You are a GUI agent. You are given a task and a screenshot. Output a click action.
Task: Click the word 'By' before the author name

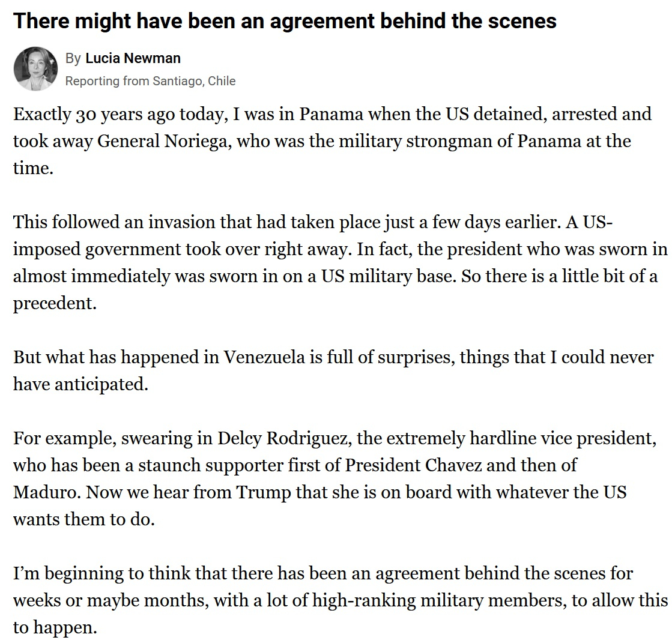[73, 58]
